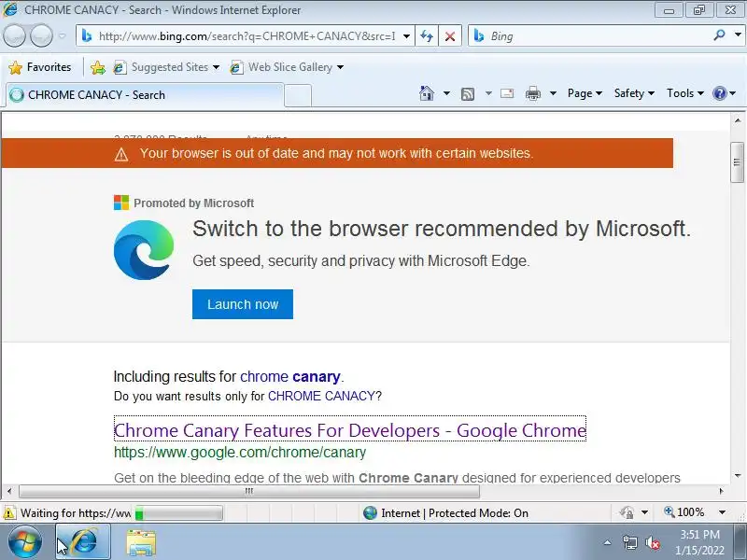
Task: Click the Back navigation button
Action: click(14, 35)
